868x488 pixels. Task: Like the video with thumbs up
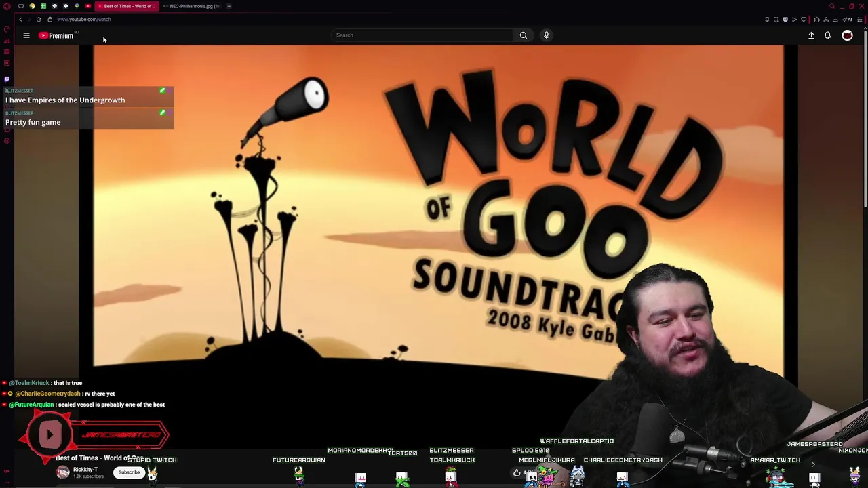coord(517,473)
